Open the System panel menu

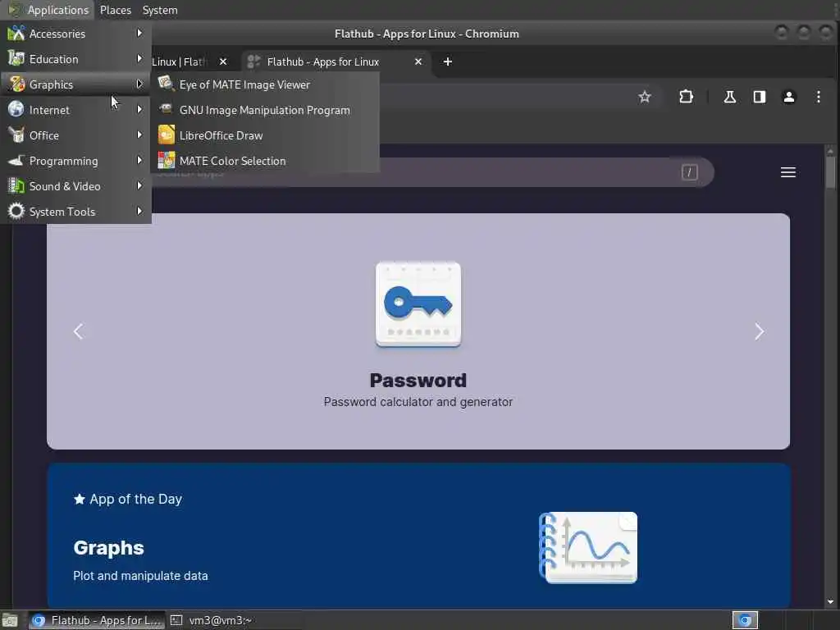(x=160, y=10)
